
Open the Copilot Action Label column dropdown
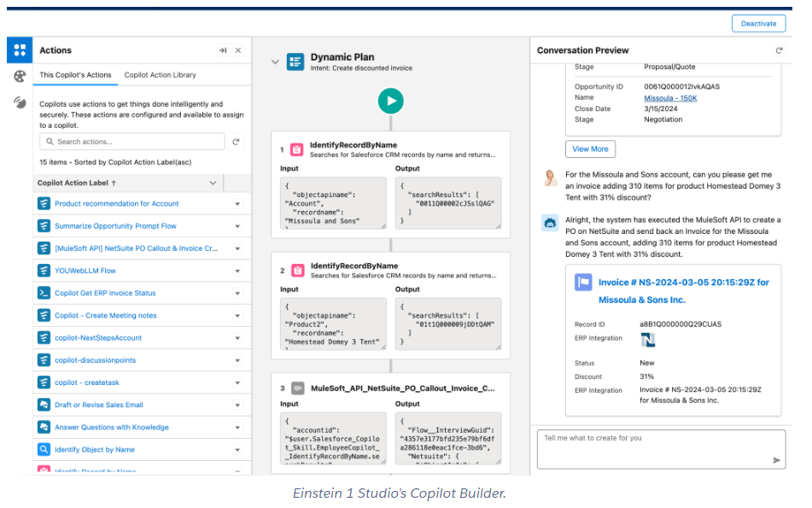point(213,182)
